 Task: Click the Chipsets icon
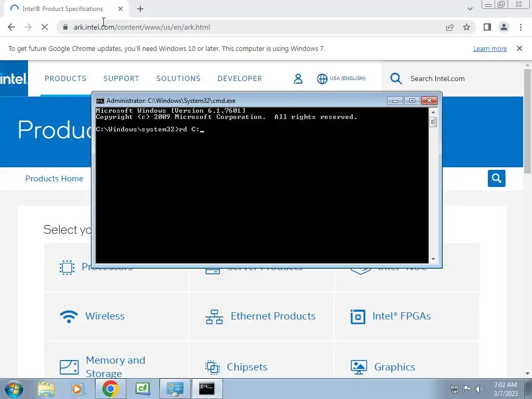pyautogui.click(x=212, y=367)
